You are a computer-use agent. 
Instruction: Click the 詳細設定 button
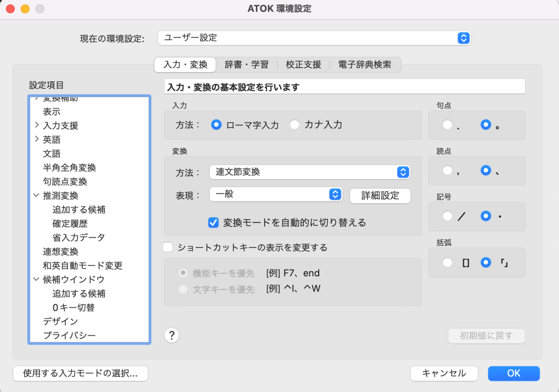coord(380,196)
